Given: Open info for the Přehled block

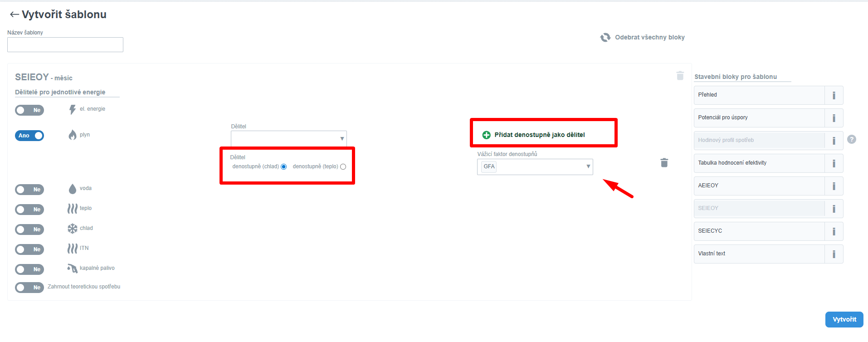Looking at the screenshot, I should 834,95.
